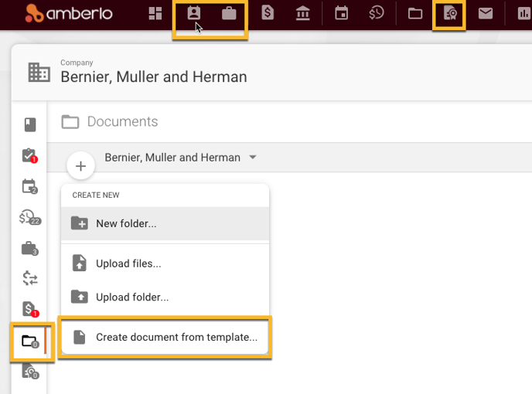The width and height of the screenshot is (532, 394).
Task: Open time entries dollar-clock icon in top bar
Action: (x=377, y=14)
